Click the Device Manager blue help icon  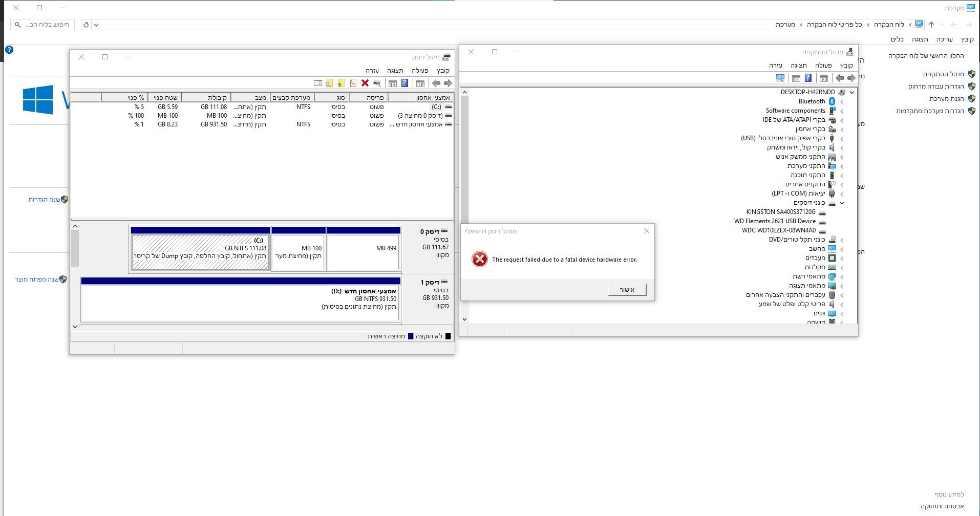(808, 78)
